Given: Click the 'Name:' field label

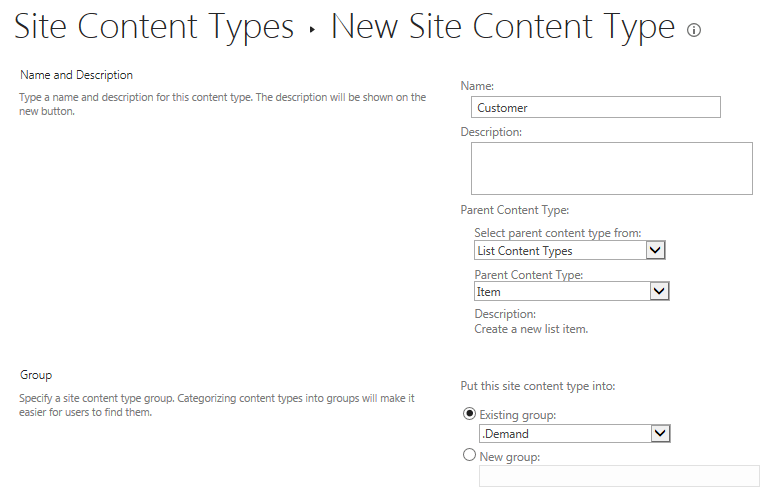Looking at the screenshot, I should click(x=477, y=87).
